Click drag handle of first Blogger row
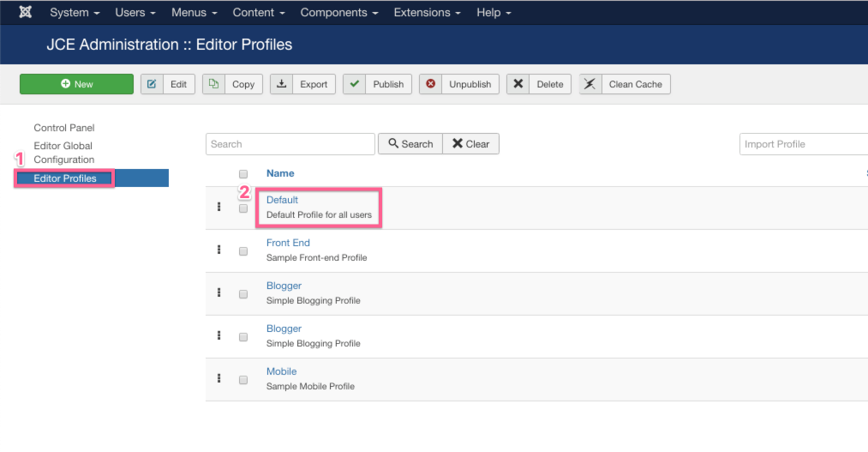 [219, 292]
